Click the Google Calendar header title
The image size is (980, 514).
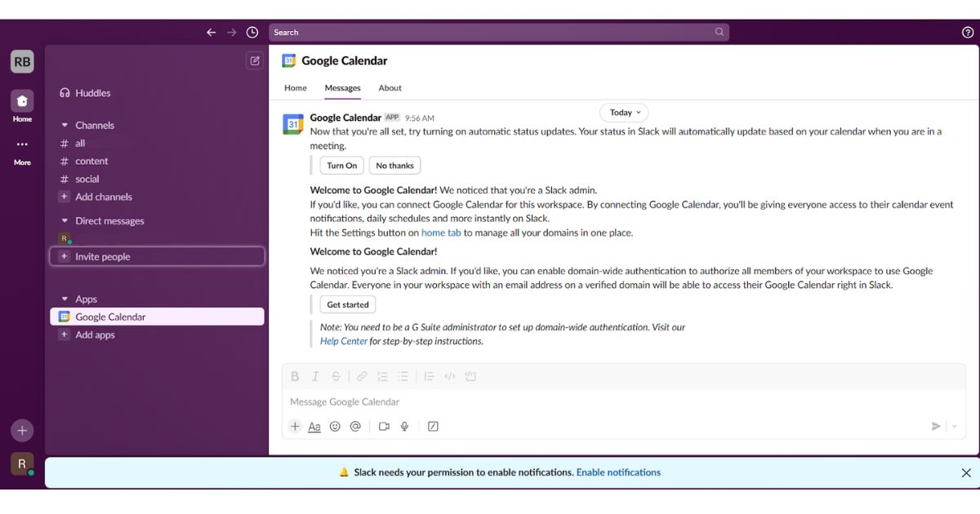pyautogui.click(x=345, y=60)
